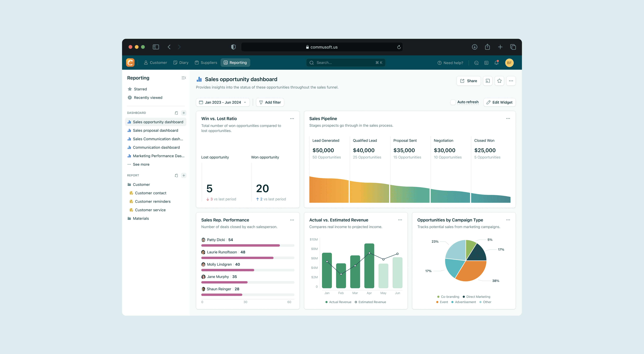Open the Sales Pipeline widget kebab menu

tap(508, 118)
